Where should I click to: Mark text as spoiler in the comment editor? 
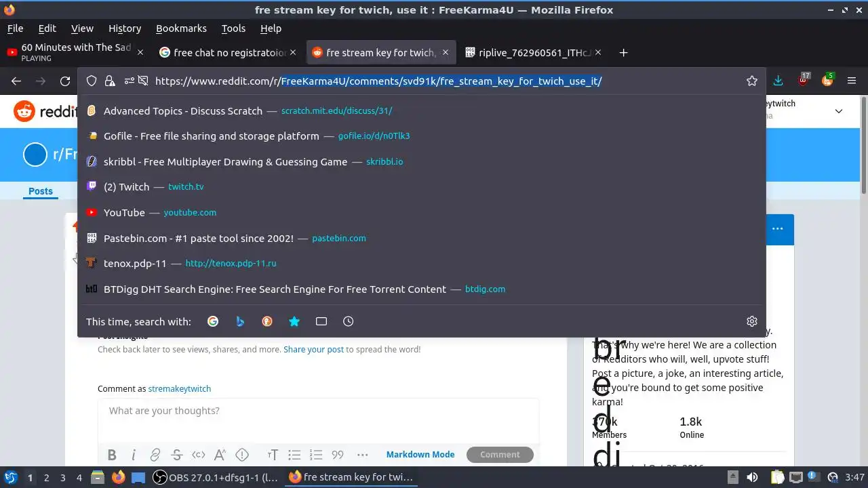click(x=242, y=455)
